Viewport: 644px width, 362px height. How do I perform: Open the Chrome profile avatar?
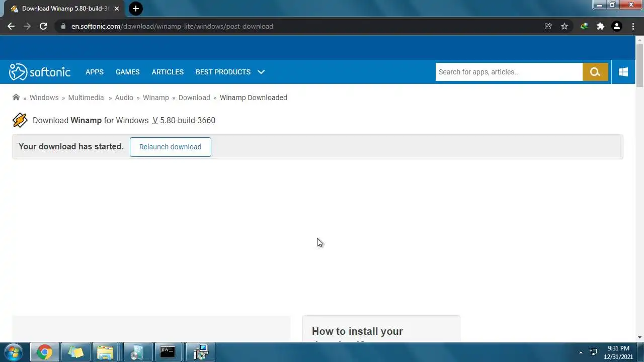coord(617,26)
